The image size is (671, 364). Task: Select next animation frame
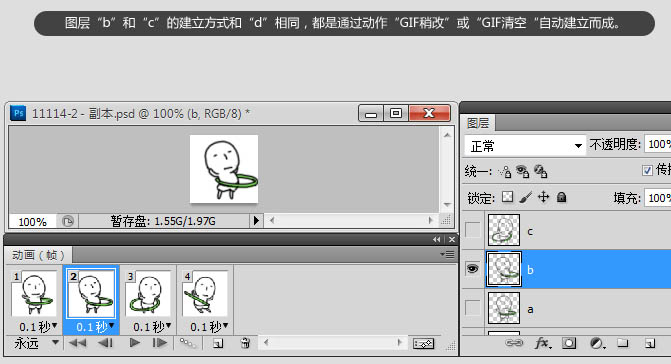point(160,343)
